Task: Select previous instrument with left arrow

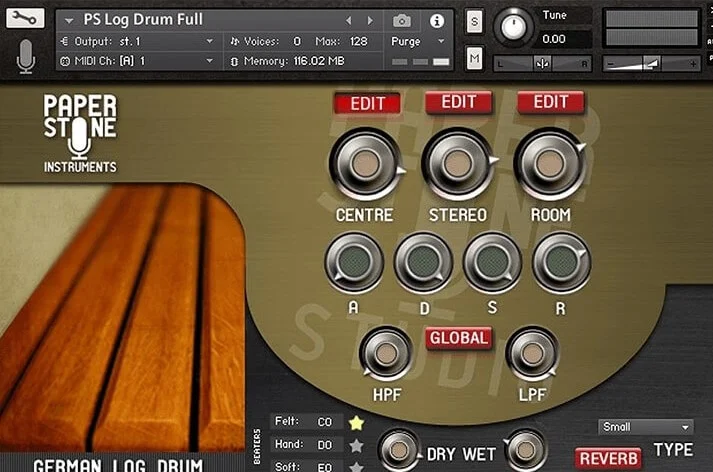Action: [x=348, y=20]
